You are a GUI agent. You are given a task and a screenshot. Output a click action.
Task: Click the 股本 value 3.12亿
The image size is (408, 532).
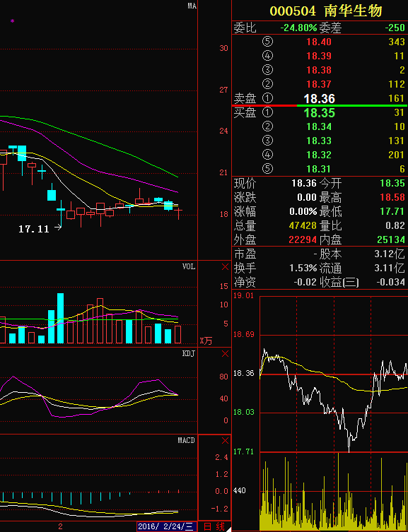click(390, 254)
